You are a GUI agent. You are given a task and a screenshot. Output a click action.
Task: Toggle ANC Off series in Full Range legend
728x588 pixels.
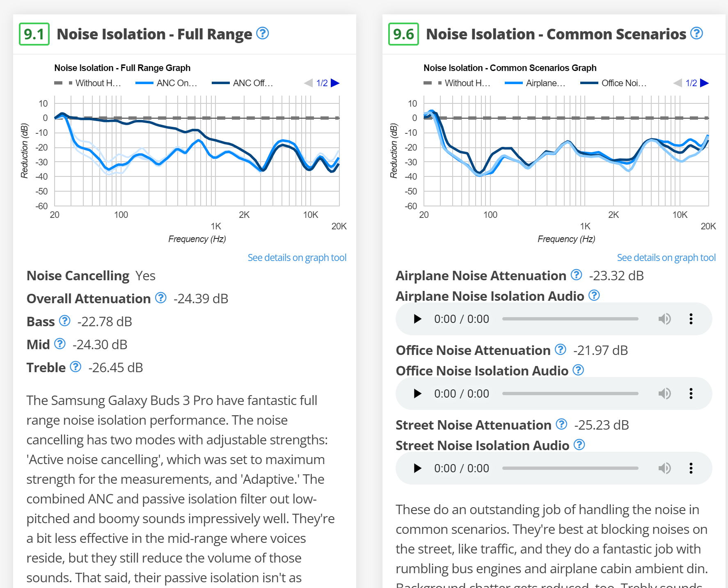click(x=243, y=83)
